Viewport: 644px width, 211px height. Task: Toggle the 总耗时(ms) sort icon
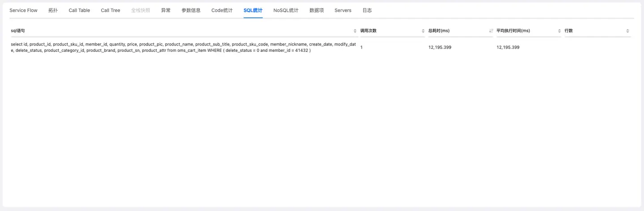[491, 31]
